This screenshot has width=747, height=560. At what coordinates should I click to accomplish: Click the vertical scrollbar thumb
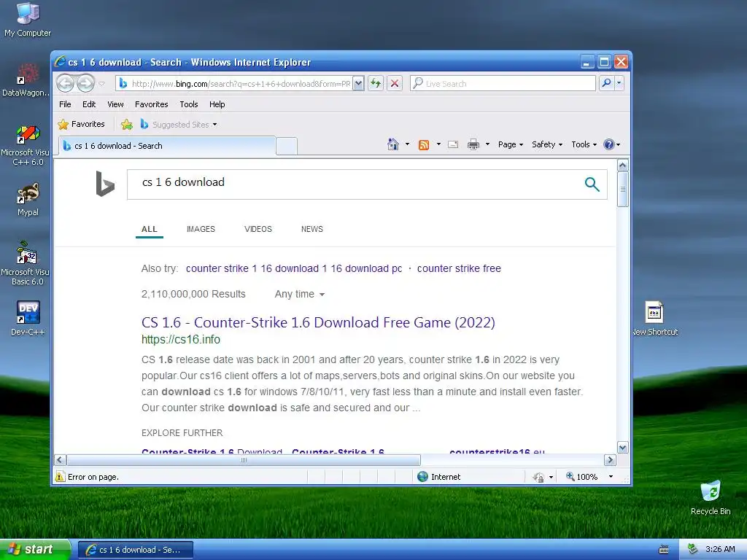(x=623, y=189)
